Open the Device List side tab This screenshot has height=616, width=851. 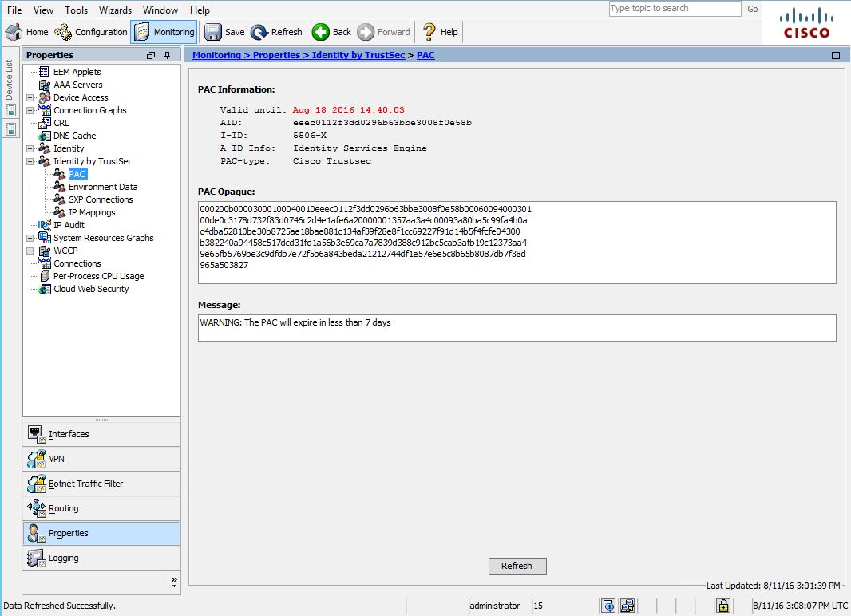pos(10,80)
